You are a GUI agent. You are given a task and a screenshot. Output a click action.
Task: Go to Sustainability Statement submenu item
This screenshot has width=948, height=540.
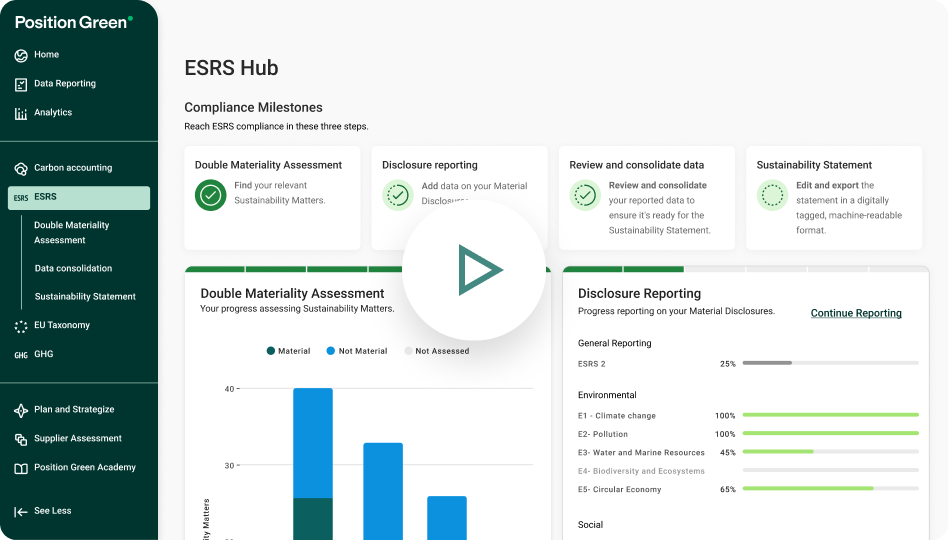pos(85,297)
